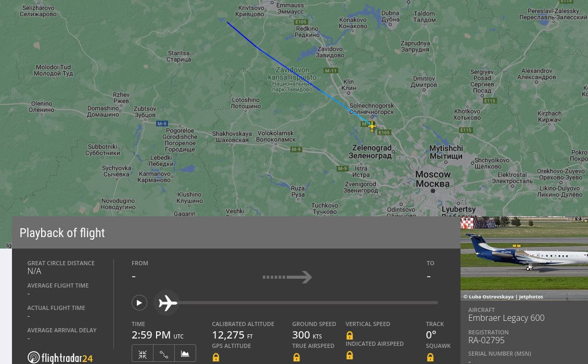Click the blue flight track line
588x364 pixels.
[x=289, y=69]
